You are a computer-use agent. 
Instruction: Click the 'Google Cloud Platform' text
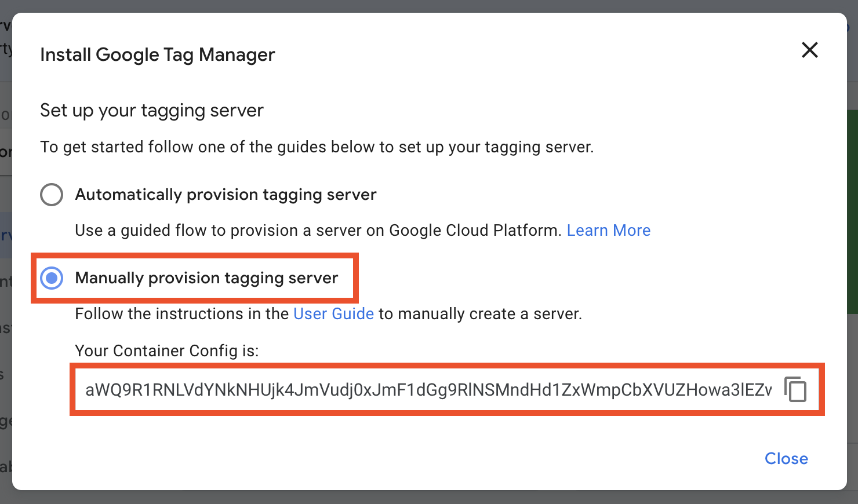coord(473,231)
